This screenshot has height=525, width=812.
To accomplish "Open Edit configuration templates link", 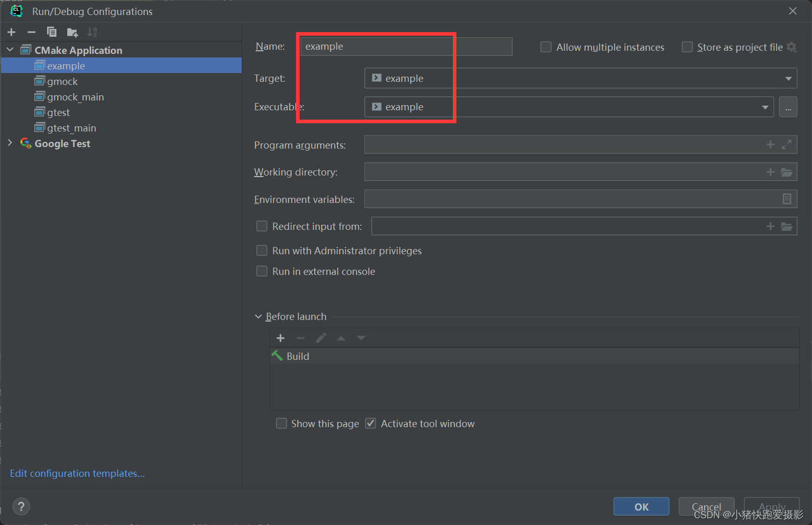I will point(77,473).
